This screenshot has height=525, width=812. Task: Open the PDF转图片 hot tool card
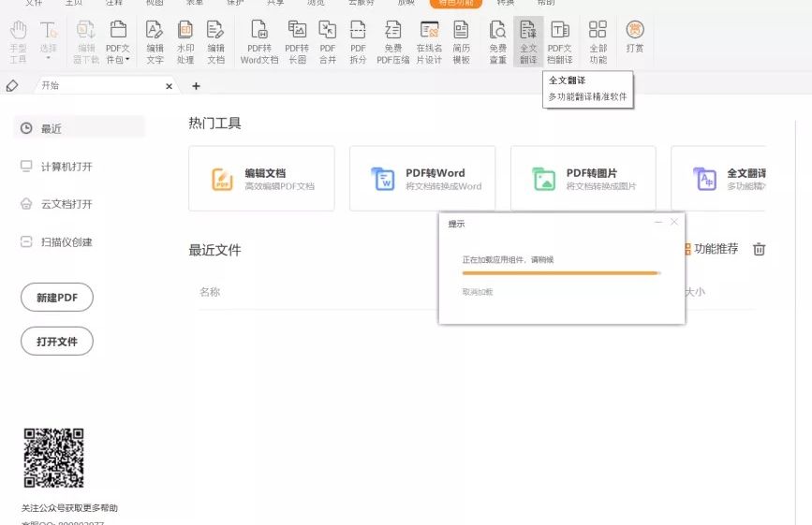coord(583,179)
